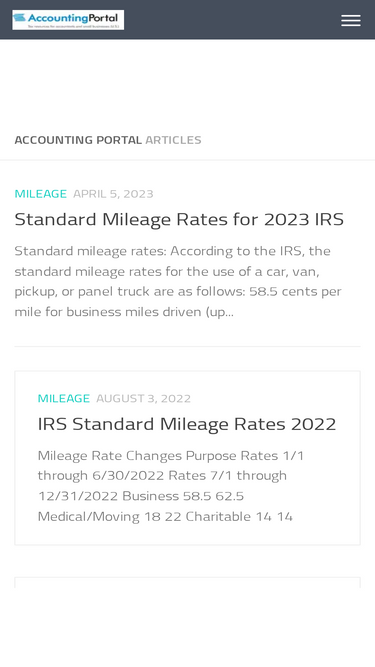Click the excerpt starting 'Standard mileage rates: According'
375x667 pixels.
coord(178,281)
